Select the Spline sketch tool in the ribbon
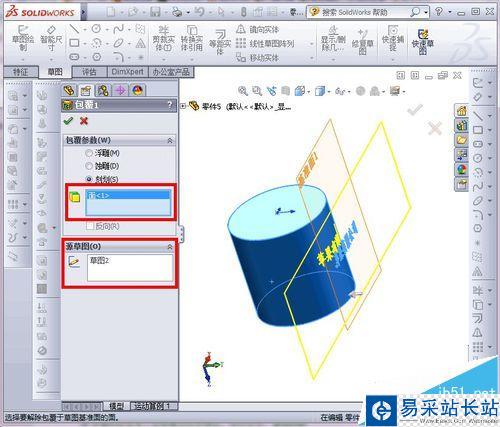Screen dimensions: 500x427 pos(118,29)
